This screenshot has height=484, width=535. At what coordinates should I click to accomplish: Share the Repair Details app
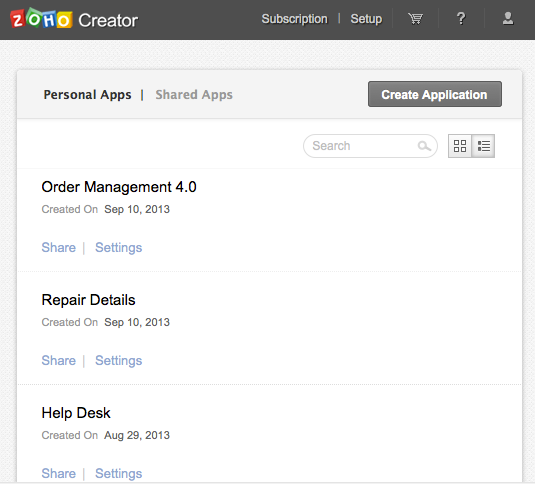(59, 360)
